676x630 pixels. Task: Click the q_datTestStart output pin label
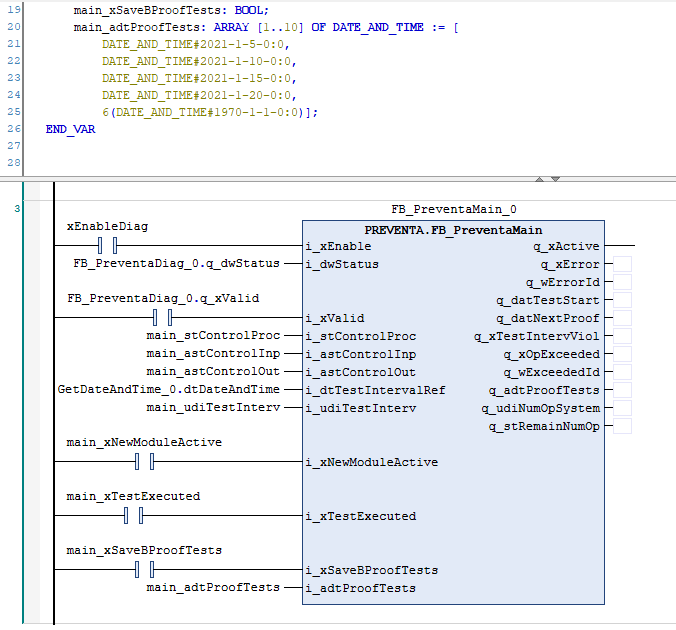pos(548,301)
